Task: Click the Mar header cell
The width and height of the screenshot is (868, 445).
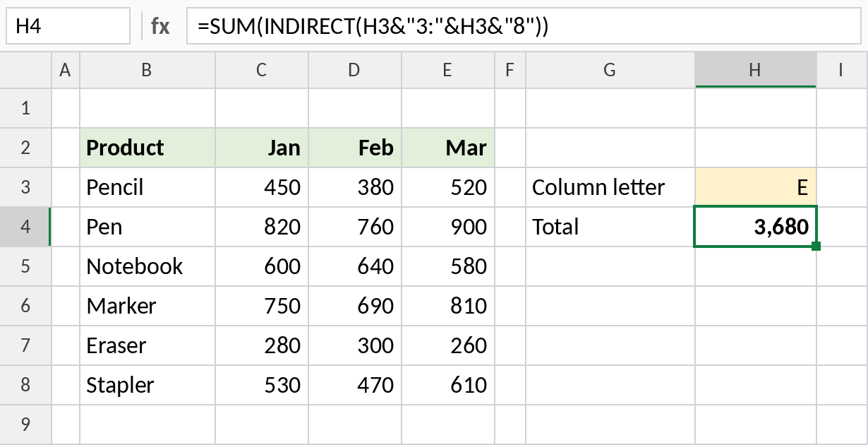Action: tap(448, 148)
